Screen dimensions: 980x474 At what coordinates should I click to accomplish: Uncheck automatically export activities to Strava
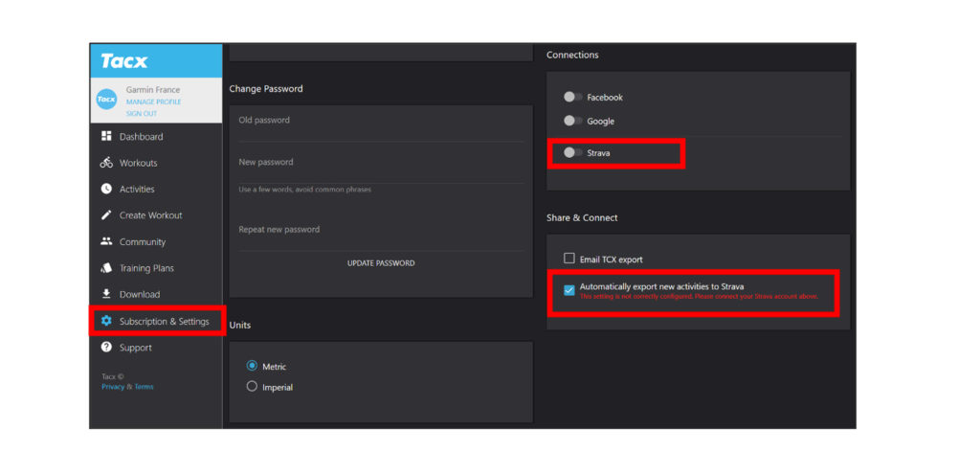tap(569, 290)
